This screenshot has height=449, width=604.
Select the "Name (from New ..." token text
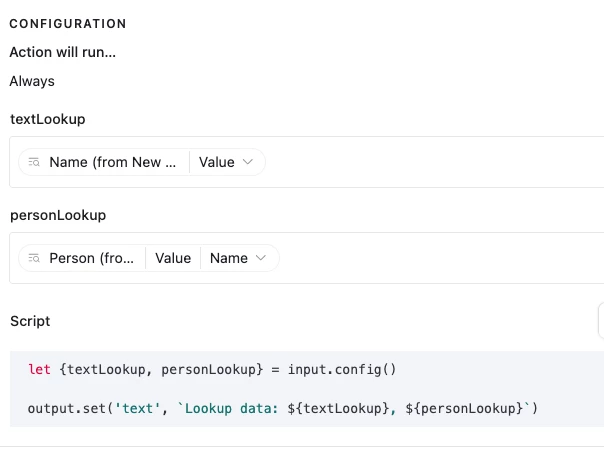click(112, 162)
